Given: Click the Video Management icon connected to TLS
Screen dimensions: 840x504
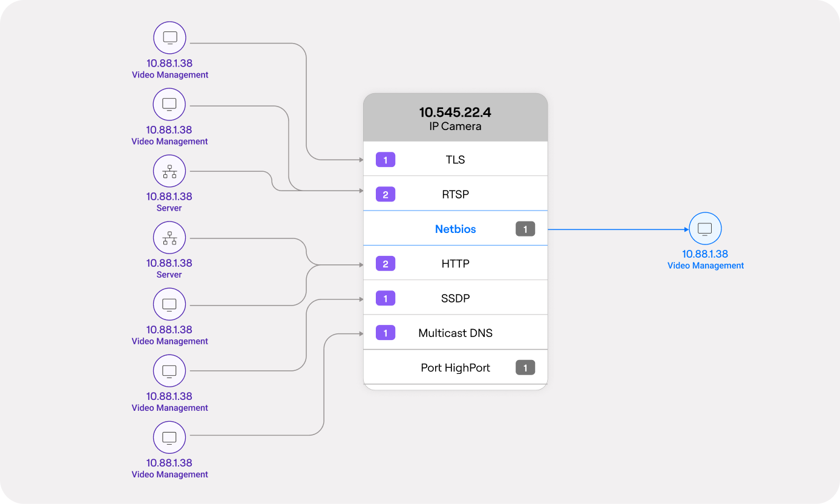Looking at the screenshot, I should click(169, 38).
